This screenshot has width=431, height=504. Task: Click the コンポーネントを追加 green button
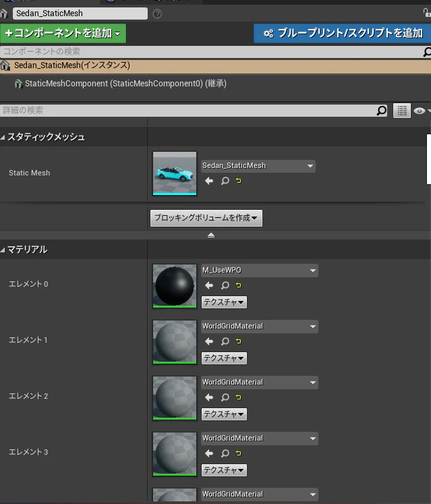click(63, 33)
